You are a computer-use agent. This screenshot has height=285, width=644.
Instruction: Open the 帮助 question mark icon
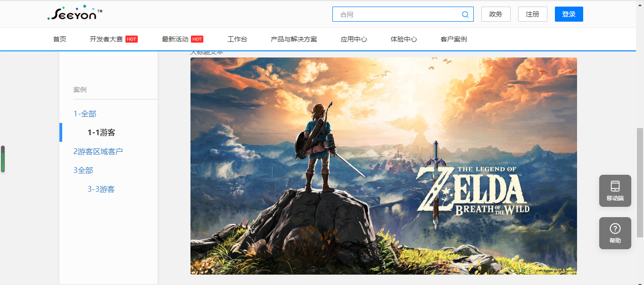click(615, 228)
